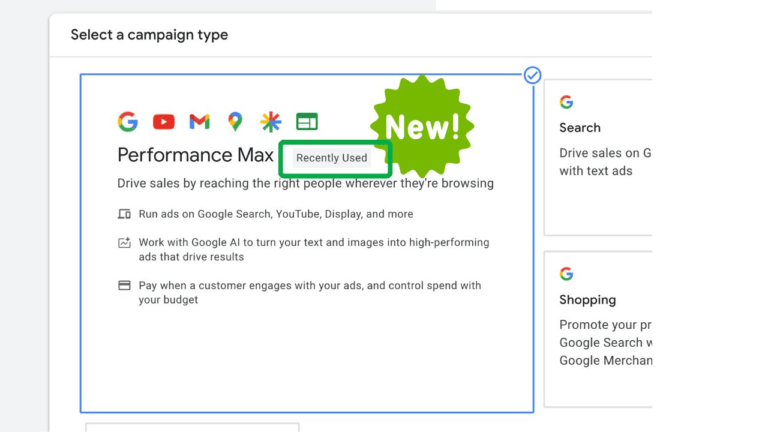This screenshot has width=768, height=432.
Task: Click 'with text ads' on Search card
Action: point(596,171)
